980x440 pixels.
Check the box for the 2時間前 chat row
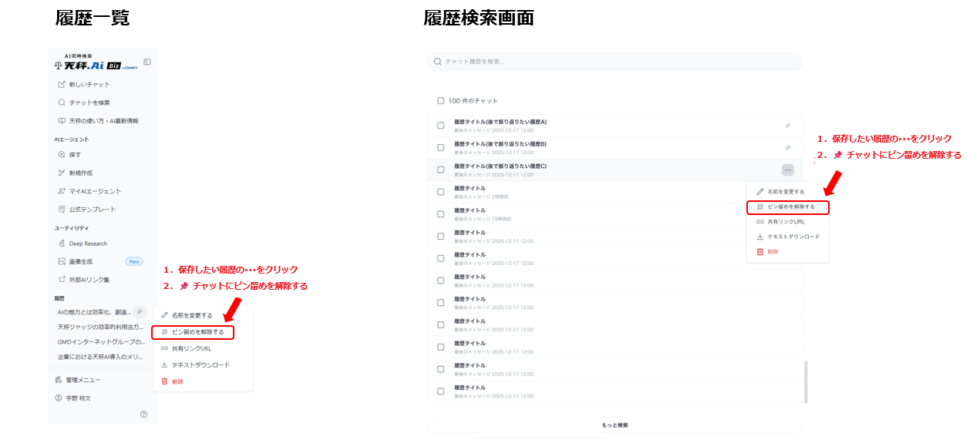click(441, 192)
